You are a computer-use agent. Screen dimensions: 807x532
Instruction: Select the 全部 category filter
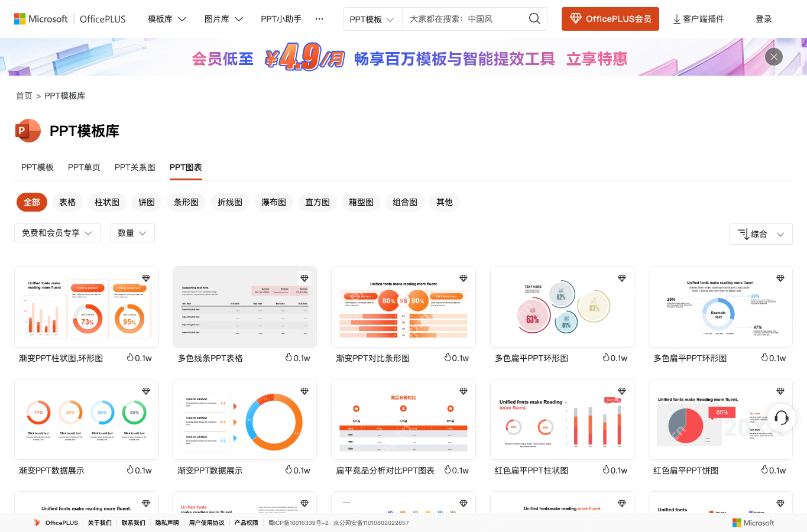tap(32, 202)
